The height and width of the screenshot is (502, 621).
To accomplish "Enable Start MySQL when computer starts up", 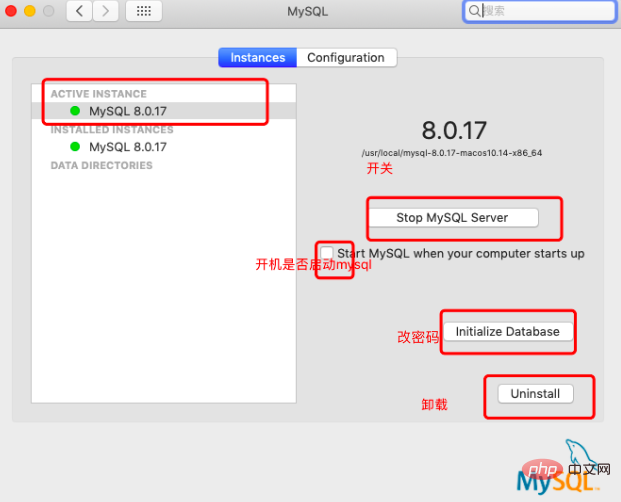I will pyautogui.click(x=327, y=253).
